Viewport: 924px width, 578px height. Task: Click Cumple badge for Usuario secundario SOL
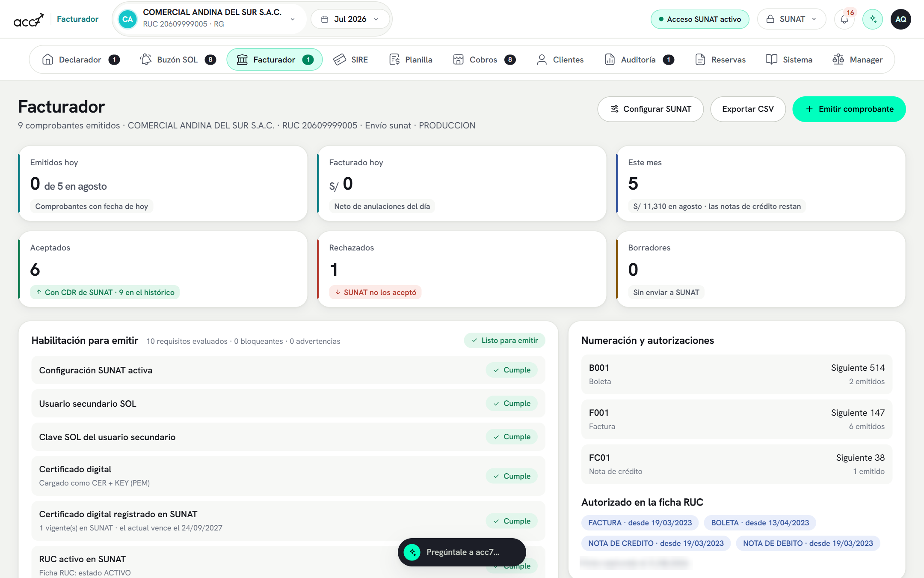point(512,403)
